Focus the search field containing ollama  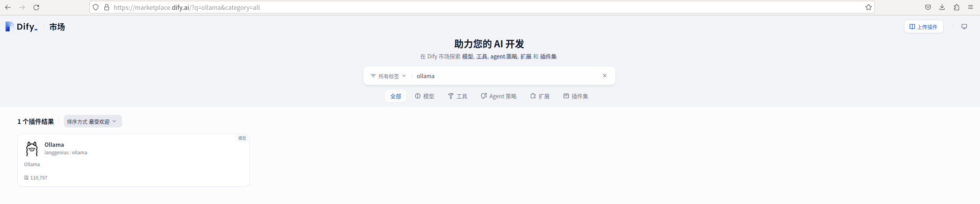click(x=507, y=76)
